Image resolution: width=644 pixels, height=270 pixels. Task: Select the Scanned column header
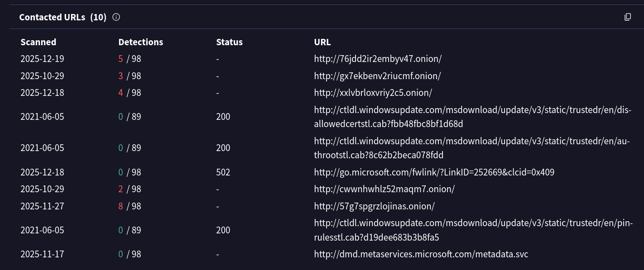click(38, 42)
